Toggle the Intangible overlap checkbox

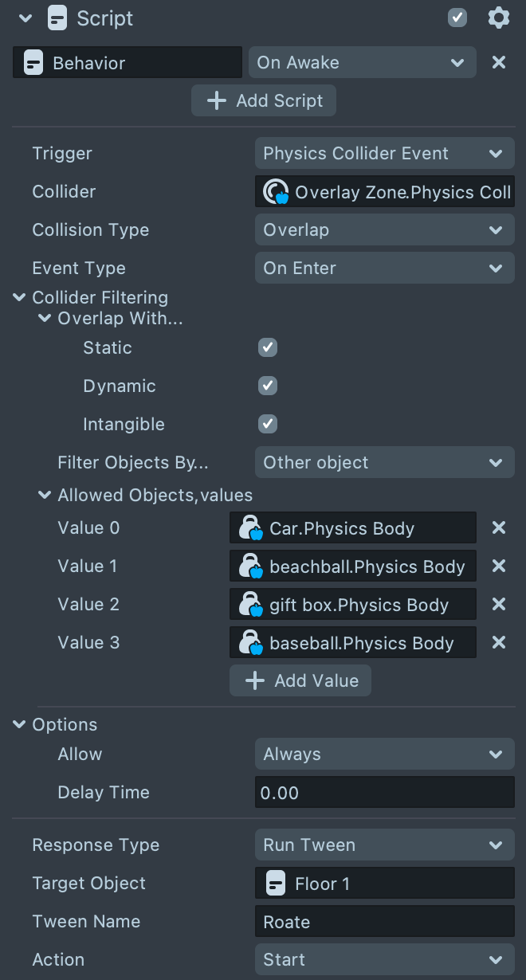(268, 424)
